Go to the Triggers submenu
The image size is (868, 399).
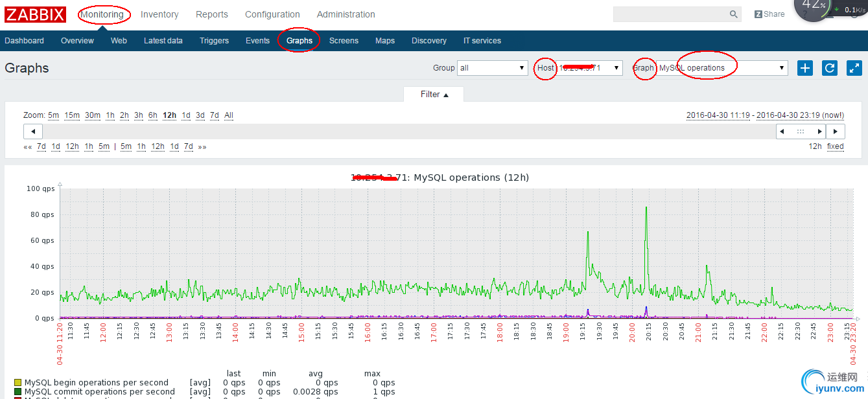[214, 41]
